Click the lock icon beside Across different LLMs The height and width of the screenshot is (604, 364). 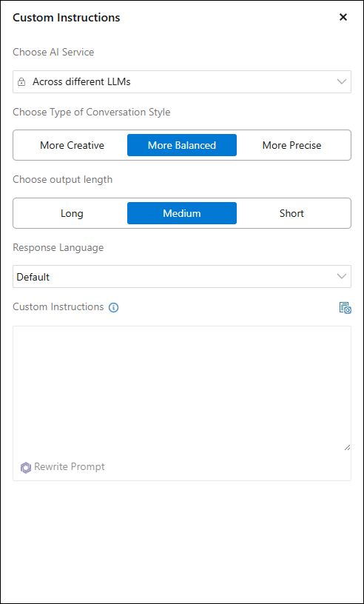tap(21, 82)
